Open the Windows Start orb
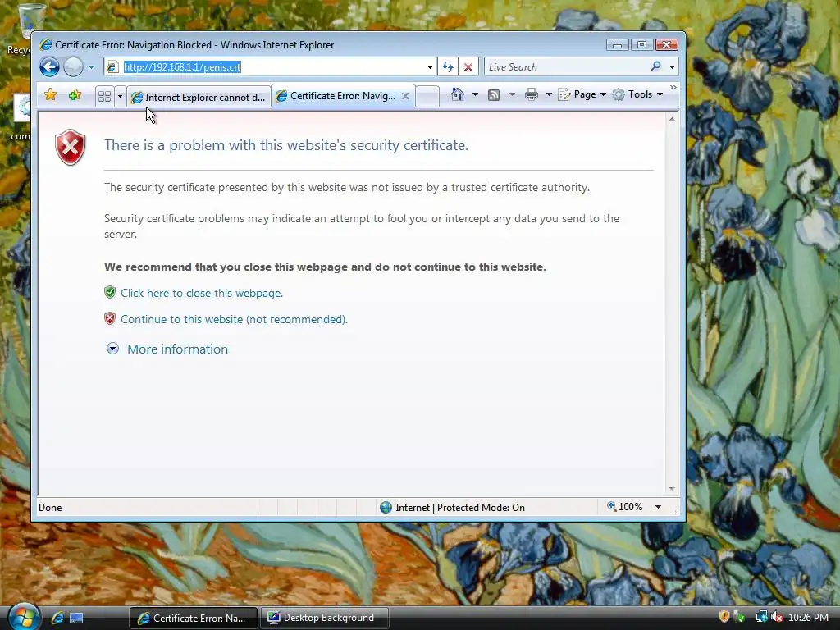840x630 pixels. pos(24,616)
